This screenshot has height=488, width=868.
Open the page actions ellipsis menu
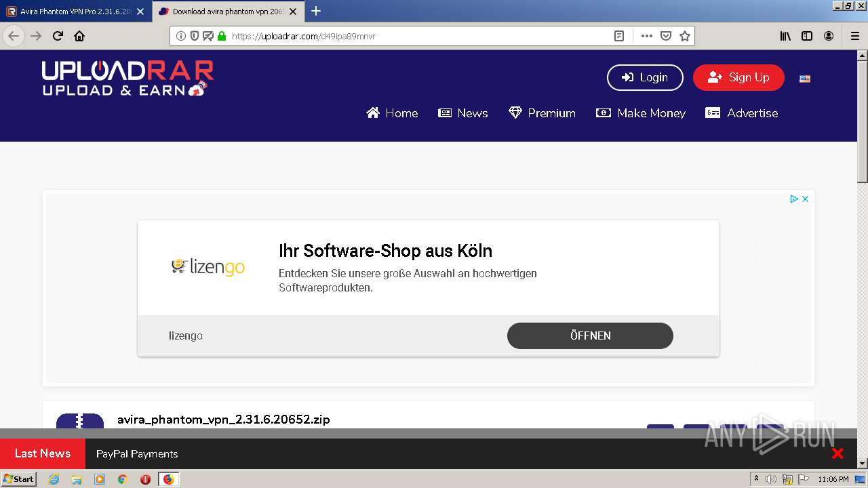(646, 36)
